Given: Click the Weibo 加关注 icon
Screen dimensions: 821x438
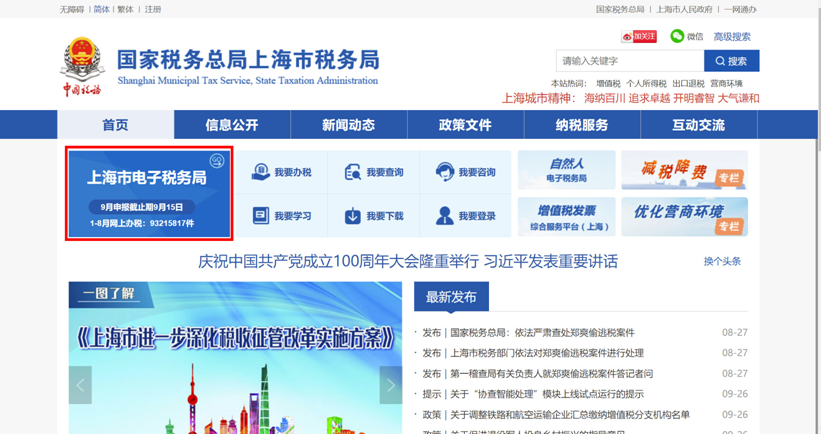Looking at the screenshot, I should pos(638,36).
